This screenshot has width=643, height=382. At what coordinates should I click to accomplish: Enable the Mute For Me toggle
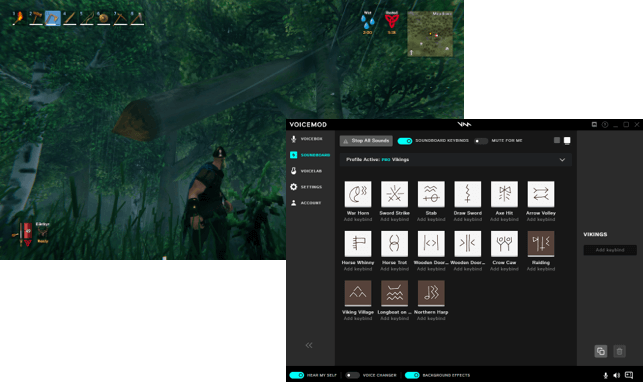(x=481, y=141)
